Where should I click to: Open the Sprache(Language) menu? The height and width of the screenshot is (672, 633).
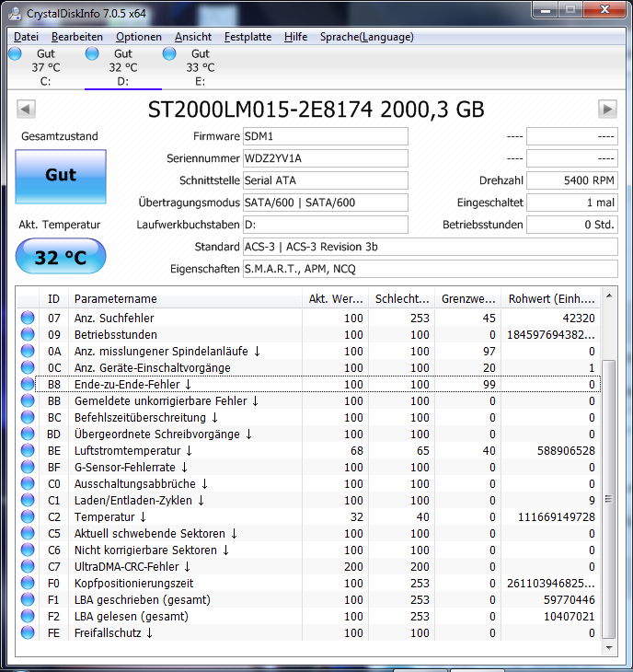point(367,37)
